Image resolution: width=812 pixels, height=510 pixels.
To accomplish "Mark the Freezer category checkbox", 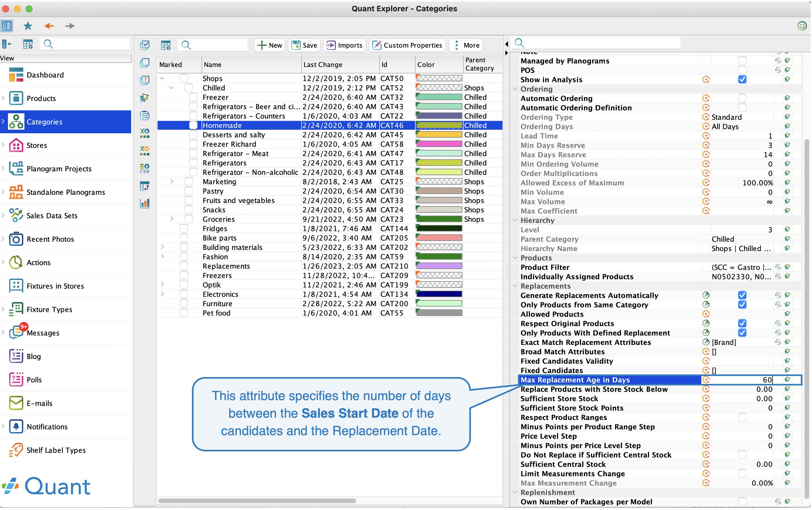I will (x=193, y=97).
